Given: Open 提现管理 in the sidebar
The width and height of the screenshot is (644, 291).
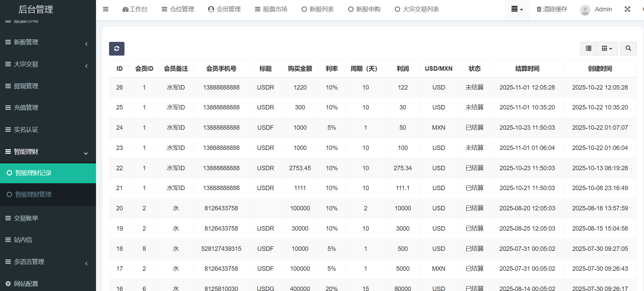Looking at the screenshot, I should (26, 86).
